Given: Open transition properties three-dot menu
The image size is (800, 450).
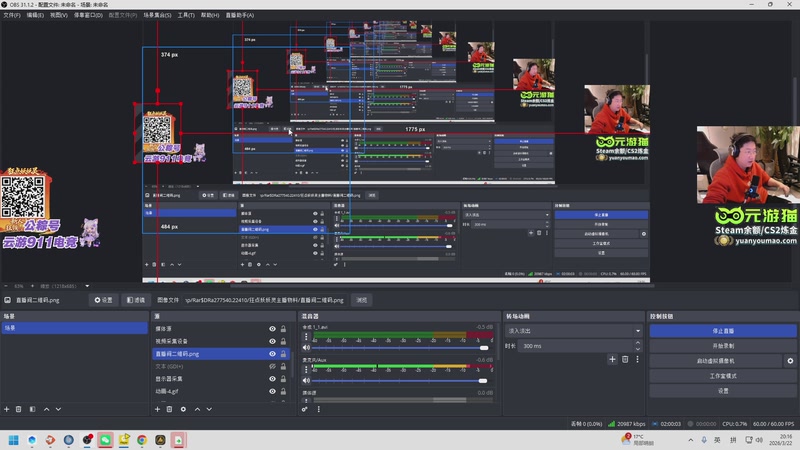Looking at the screenshot, I should point(637,359).
